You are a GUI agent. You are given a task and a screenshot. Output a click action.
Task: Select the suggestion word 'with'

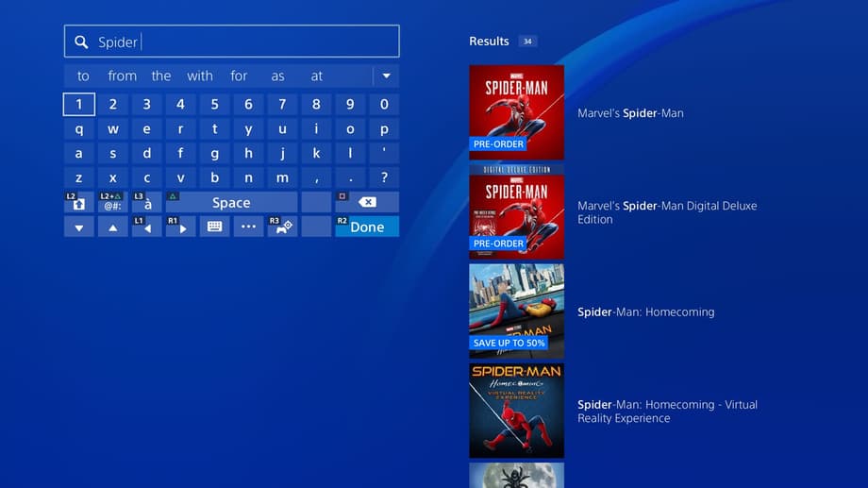200,76
